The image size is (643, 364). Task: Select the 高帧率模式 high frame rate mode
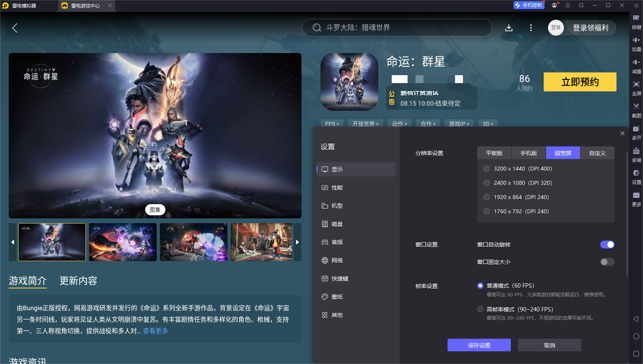tap(480, 309)
